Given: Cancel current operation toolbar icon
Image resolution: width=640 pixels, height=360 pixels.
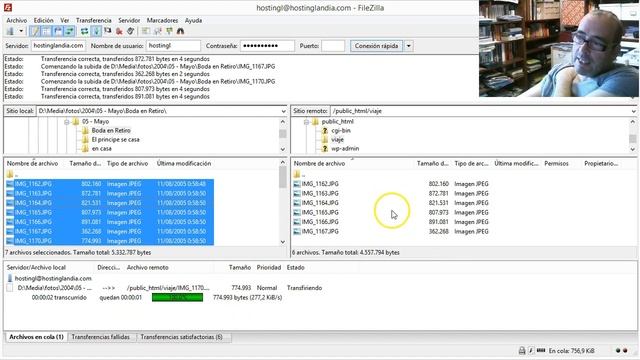Looking at the screenshot, I should 108,31.
